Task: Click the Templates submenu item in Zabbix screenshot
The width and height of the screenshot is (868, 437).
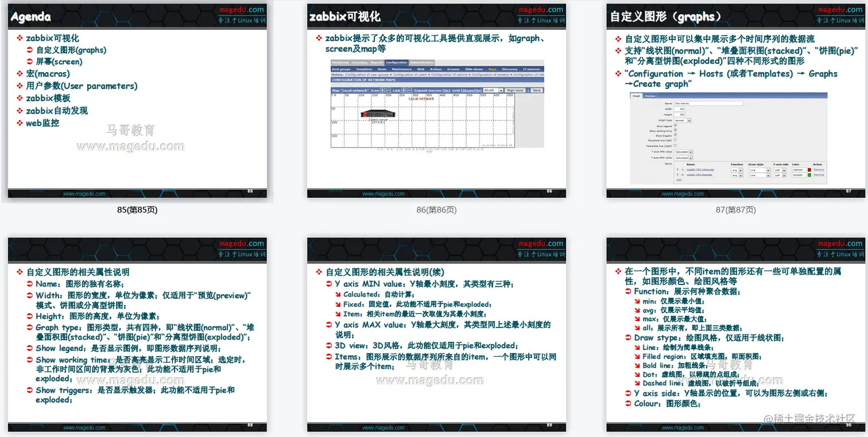Action: coord(364,69)
